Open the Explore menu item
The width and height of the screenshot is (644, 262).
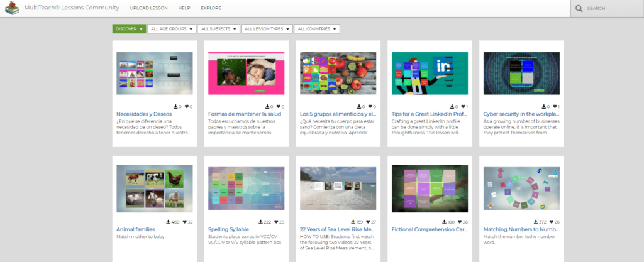pyautogui.click(x=211, y=8)
